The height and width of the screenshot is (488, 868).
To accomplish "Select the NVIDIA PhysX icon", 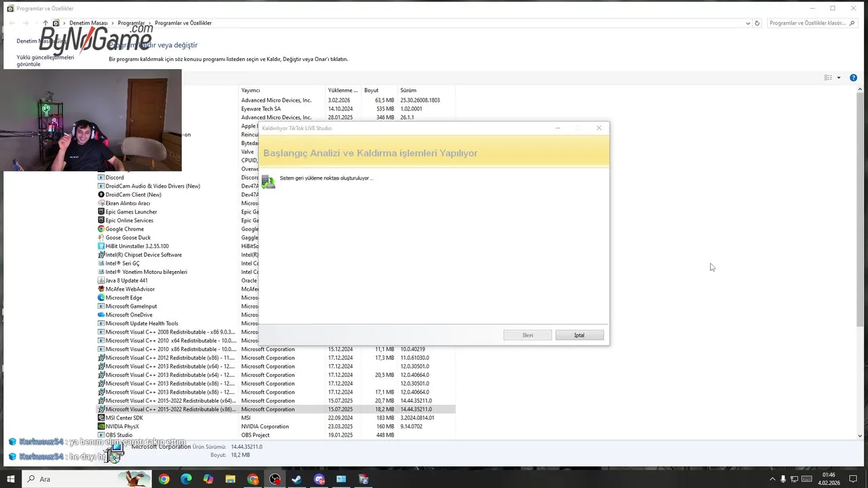I will 101,426.
